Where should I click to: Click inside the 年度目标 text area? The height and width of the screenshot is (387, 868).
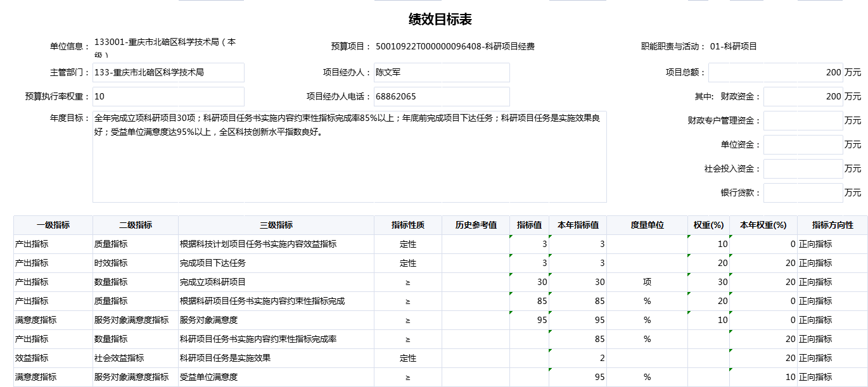click(x=350, y=156)
